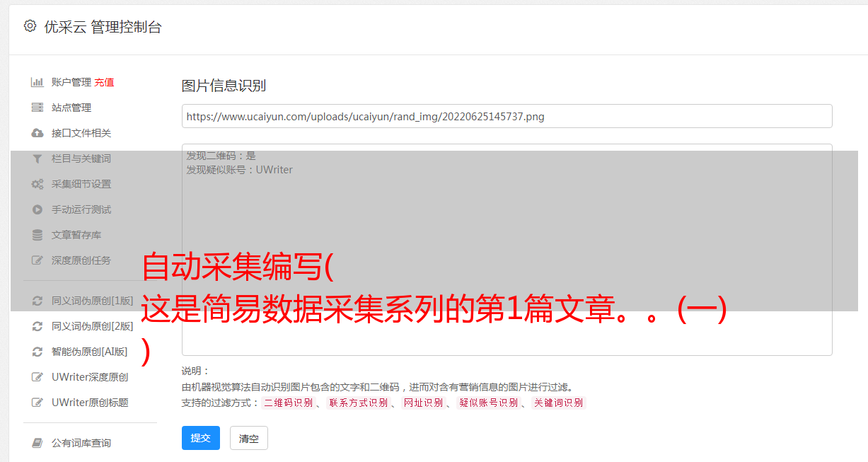This screenshot has width=868, height=462.
Task: Open 栏目与关键词 menu item
Action: 81,158
